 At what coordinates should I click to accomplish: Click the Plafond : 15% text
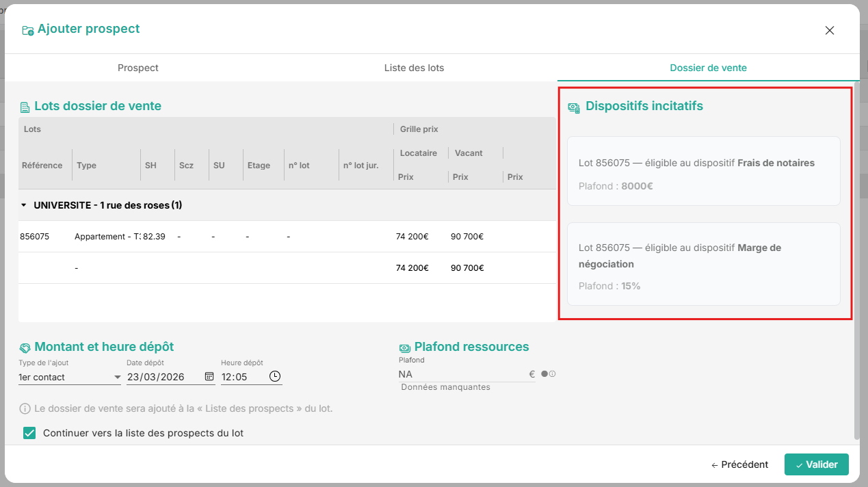(x=609, y=286)
